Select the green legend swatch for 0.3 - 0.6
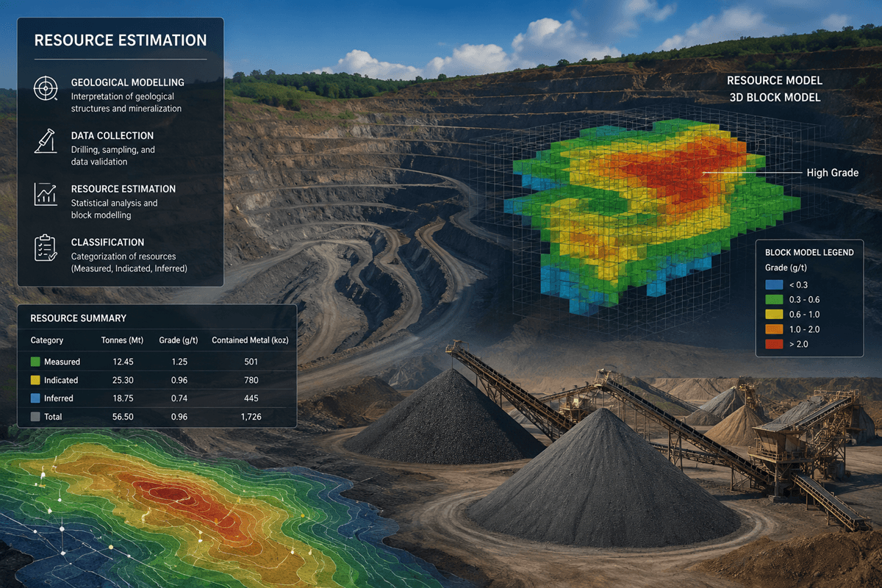Image resolution: width=882 pixels, height=588 pixels. pyautogui.click(x=774, y=299)
